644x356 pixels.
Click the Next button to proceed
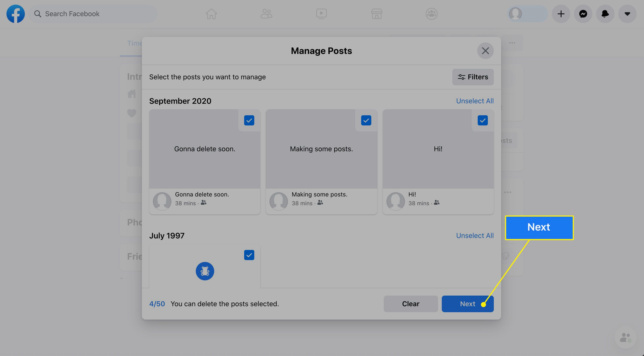click(468, 304)
